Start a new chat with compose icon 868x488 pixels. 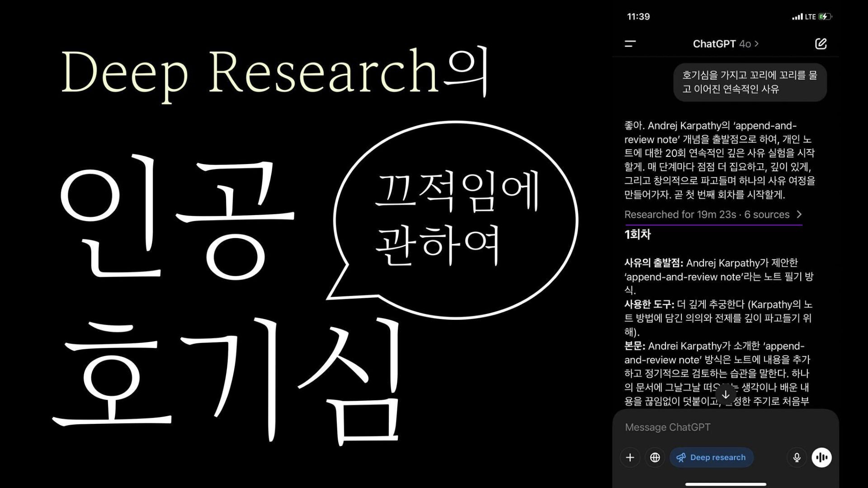point(821,44)
